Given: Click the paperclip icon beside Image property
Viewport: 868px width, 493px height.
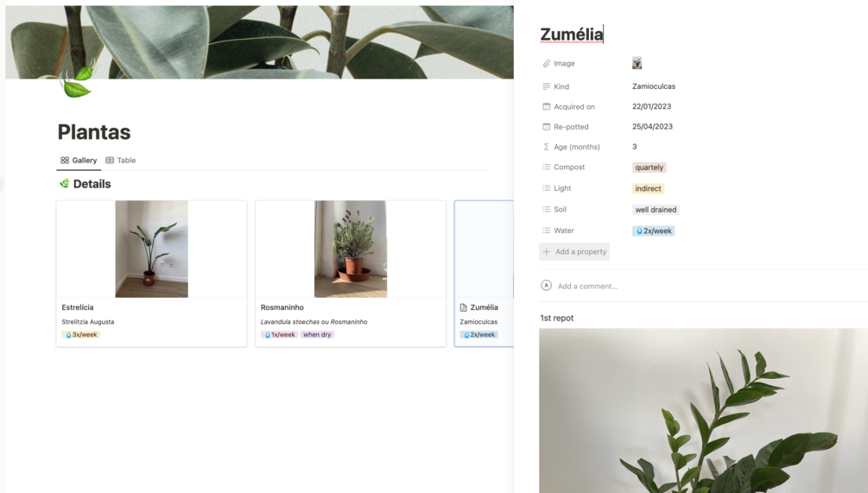Looking at the screenshot, I should (x=547, y=64).
